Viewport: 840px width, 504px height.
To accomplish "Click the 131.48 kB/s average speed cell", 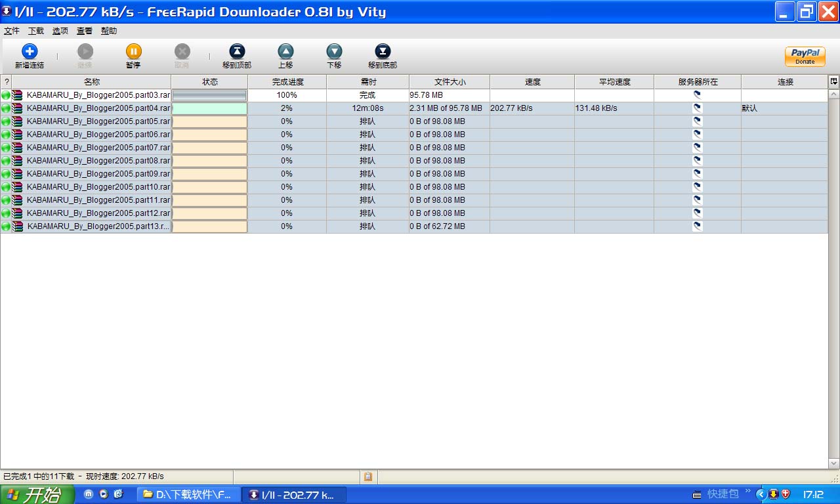I will pos(614,108).
